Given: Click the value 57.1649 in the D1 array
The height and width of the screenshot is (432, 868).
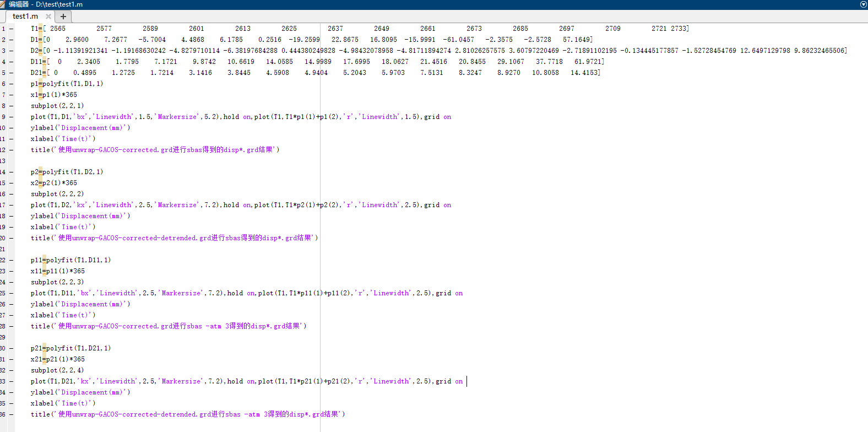Looking at the screenshot, I should pos(576,40).
